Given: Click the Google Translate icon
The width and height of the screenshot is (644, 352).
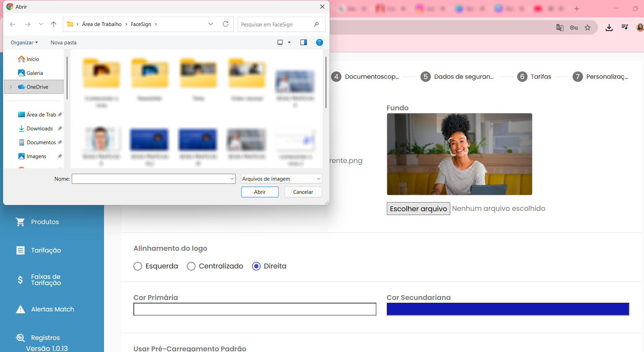Looking at the screenshot, I should [560, 27].
